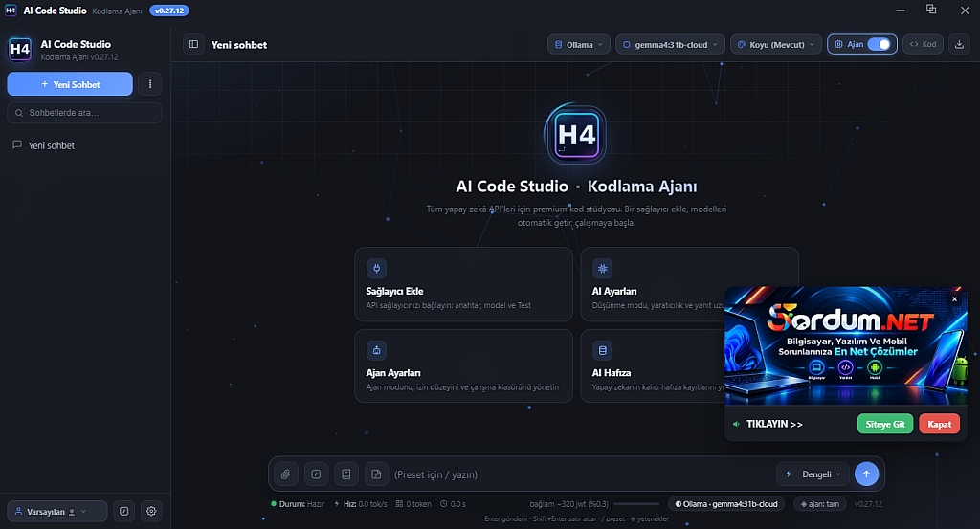Viewport: 980px width, 529px height.
Task: Click the slash shortcut icon in sidebar footer
Action: coord(124,511)
